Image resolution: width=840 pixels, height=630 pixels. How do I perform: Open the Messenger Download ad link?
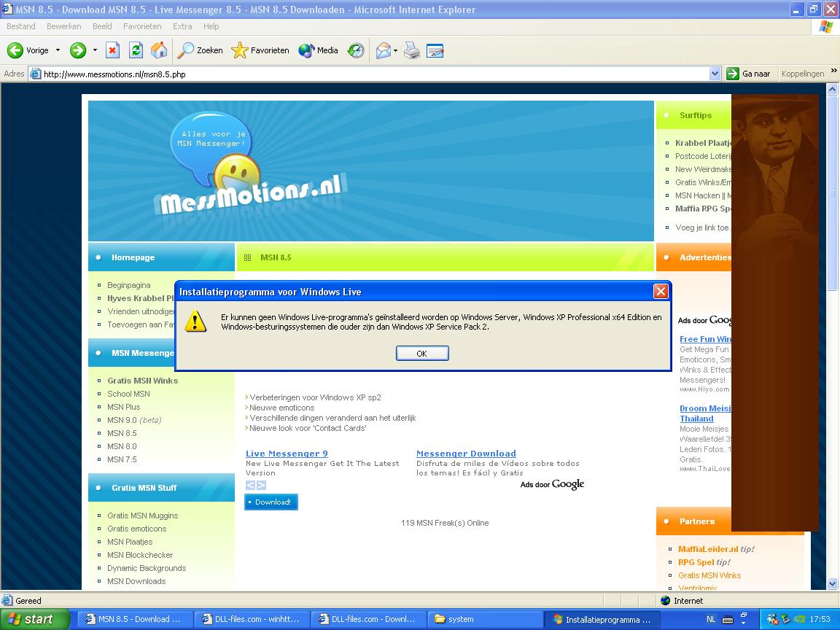click(466, 454)
